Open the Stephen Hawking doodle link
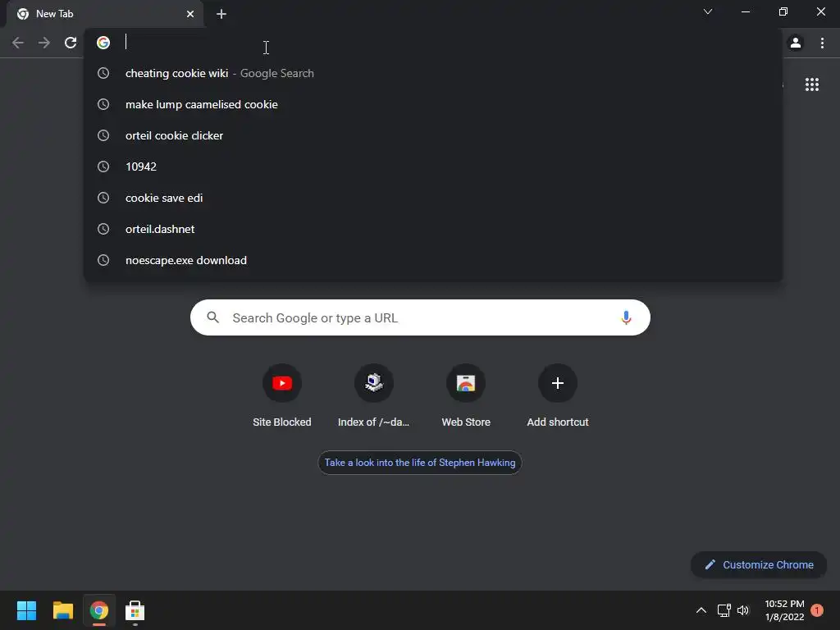The image size is (840, 630). pos(419,463)
